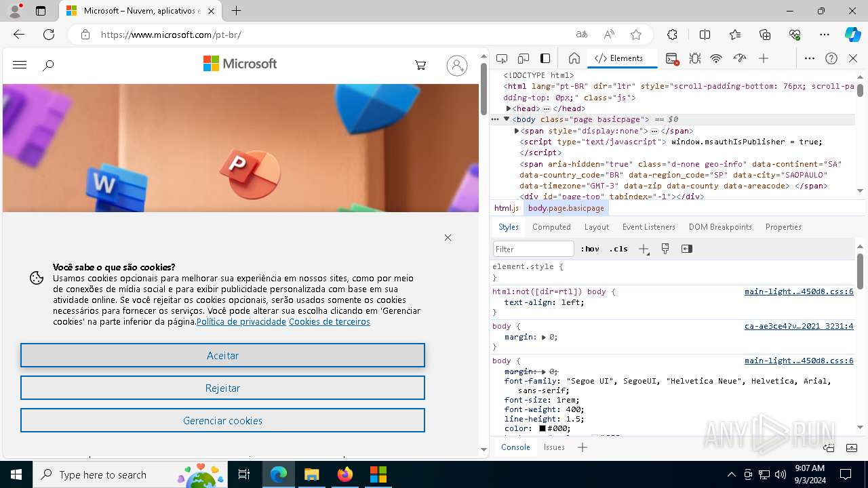Select body.page.basicpage in the breadcrumb
Viewport: 868px width, 488px height.
pyautogui.click(x=566, y=208)
